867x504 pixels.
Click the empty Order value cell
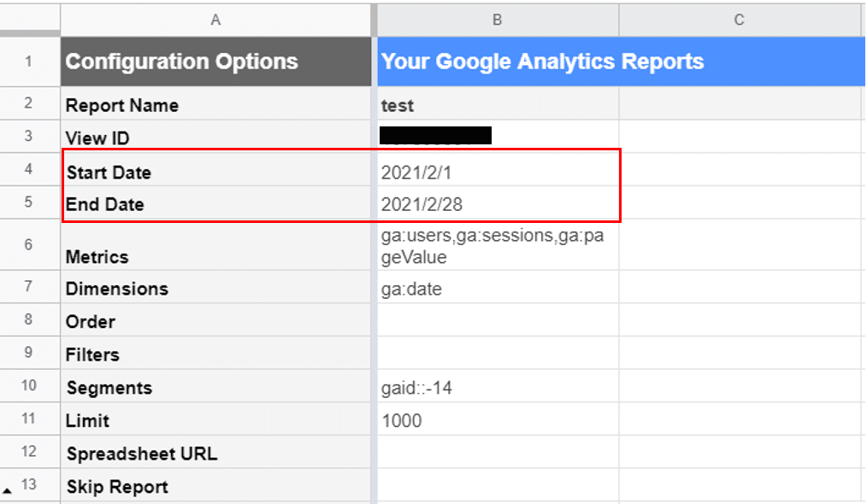coord(497,322)
